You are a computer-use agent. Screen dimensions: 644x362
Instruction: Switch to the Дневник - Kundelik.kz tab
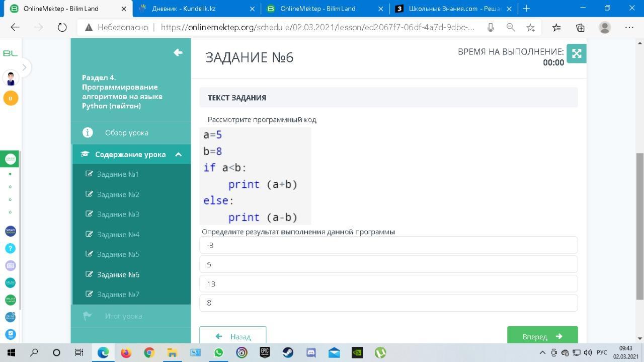(x=196, y=9)
